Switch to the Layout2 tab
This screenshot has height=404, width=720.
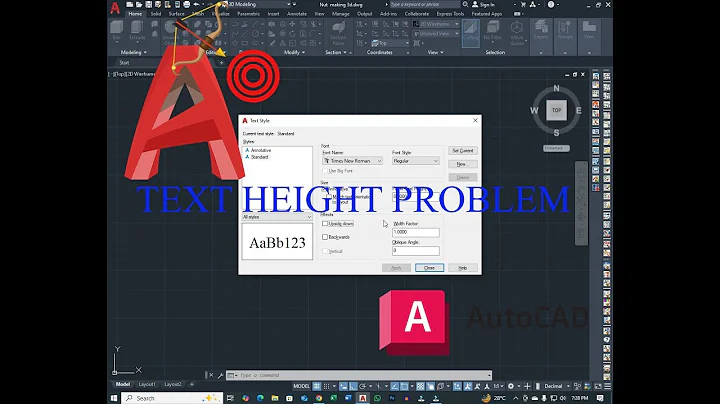click(173, 384)
